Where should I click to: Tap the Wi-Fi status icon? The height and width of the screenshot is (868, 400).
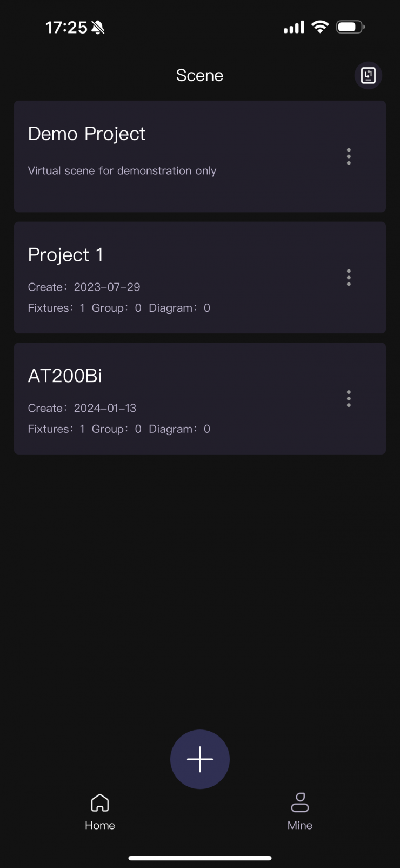click(x=320, y=27)
